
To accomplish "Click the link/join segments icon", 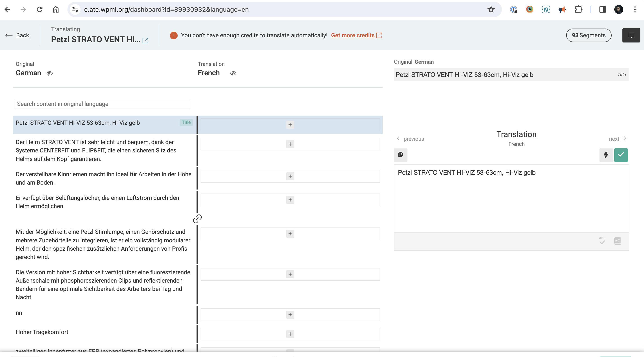I will tap(197, 219).
